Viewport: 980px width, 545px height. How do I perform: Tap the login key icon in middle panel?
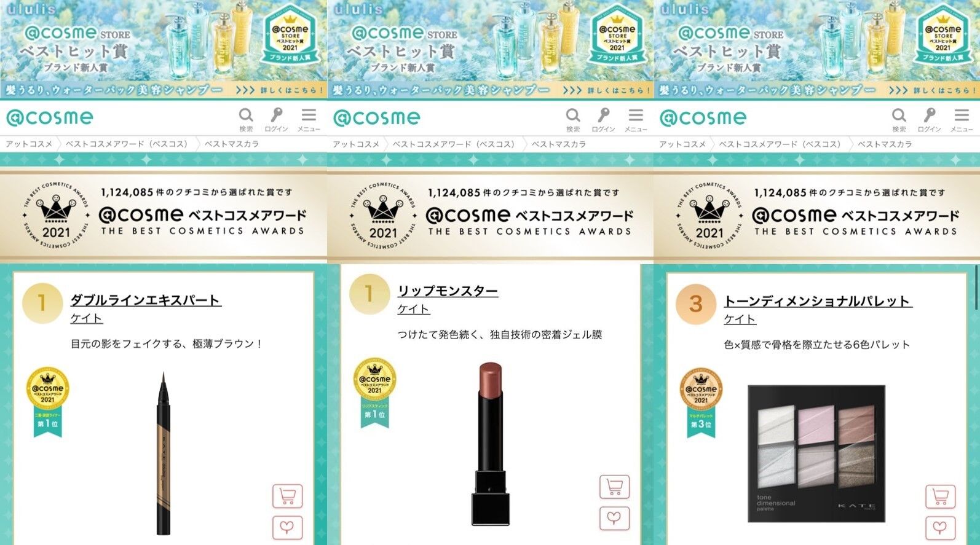(x=603, y=119)
